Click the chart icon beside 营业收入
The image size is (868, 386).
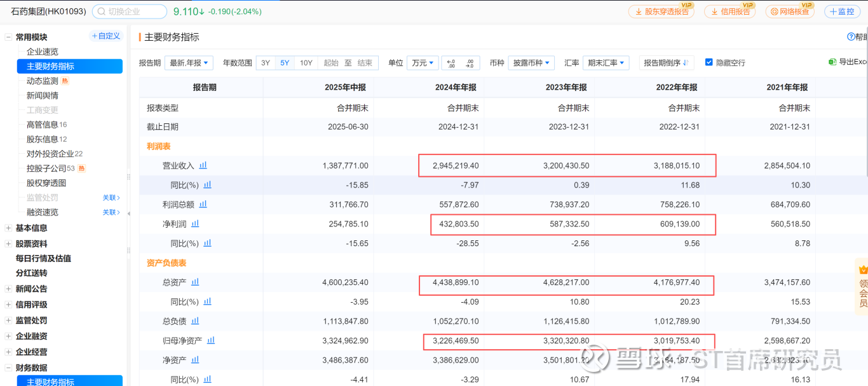pyautogui.click(x=203, y=165)
